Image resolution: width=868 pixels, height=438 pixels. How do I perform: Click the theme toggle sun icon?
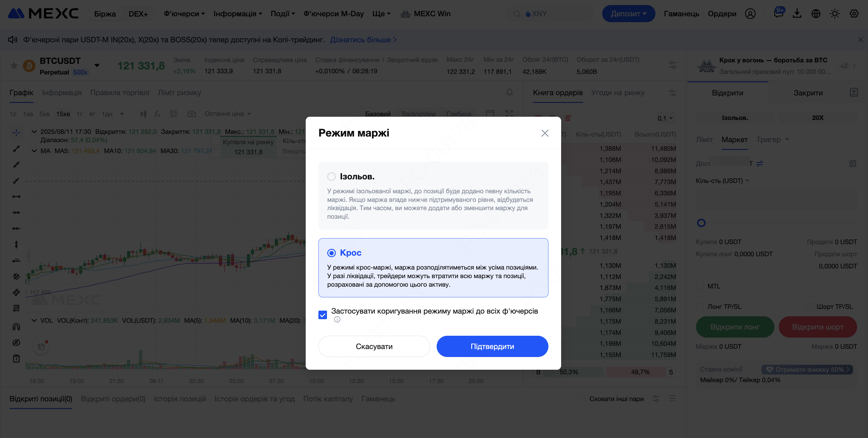click(x=835, y=14)
